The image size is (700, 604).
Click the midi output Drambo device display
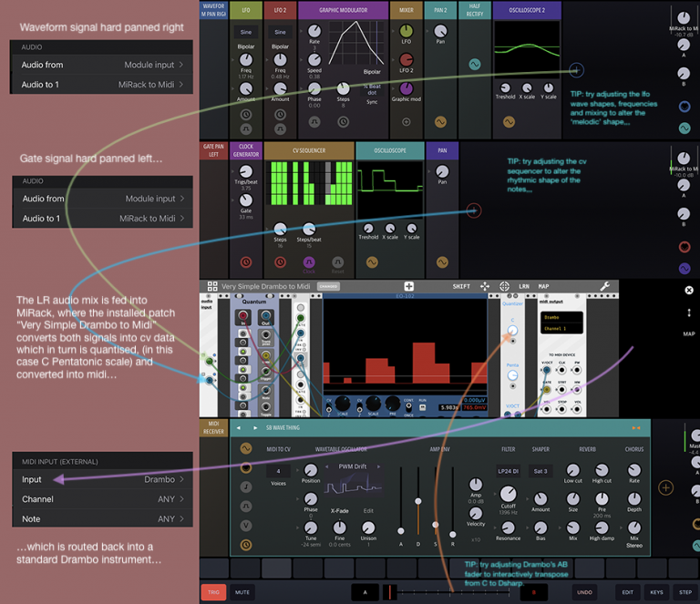coord(561,322)
